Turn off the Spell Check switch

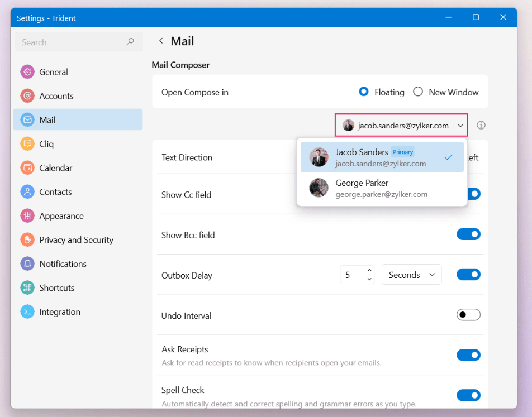(468, 395)
